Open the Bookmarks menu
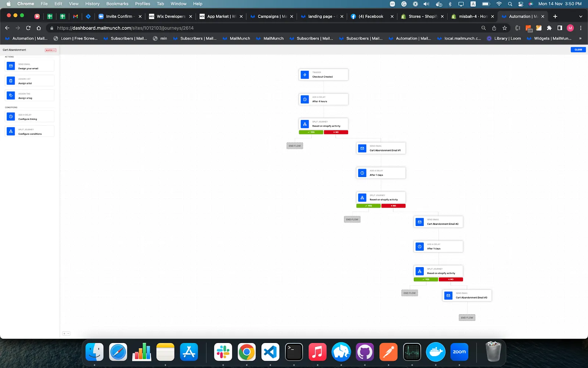588x368 pixels. [x=117, y=4]
